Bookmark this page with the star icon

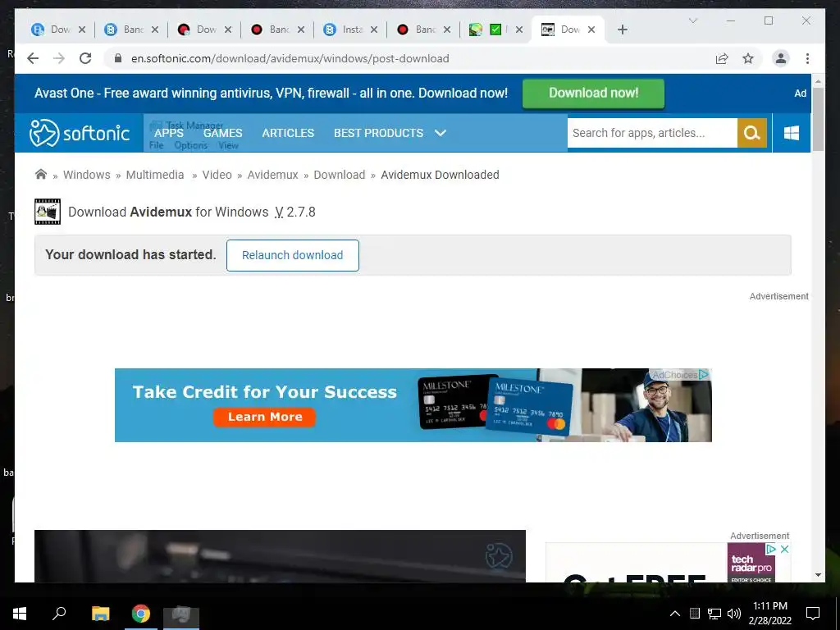(x=748, y=58)
